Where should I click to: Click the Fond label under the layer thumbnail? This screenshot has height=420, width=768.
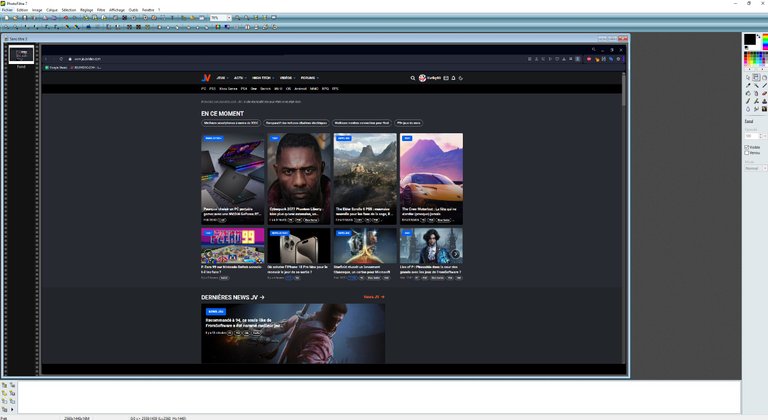tap(21, 67)
